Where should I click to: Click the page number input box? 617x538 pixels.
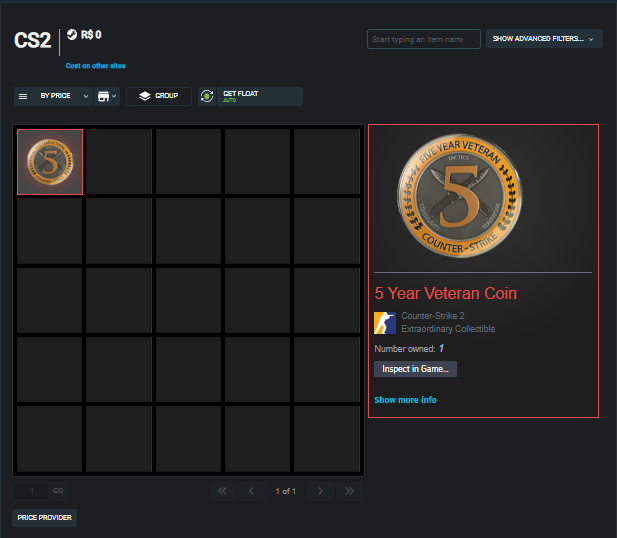31,491
